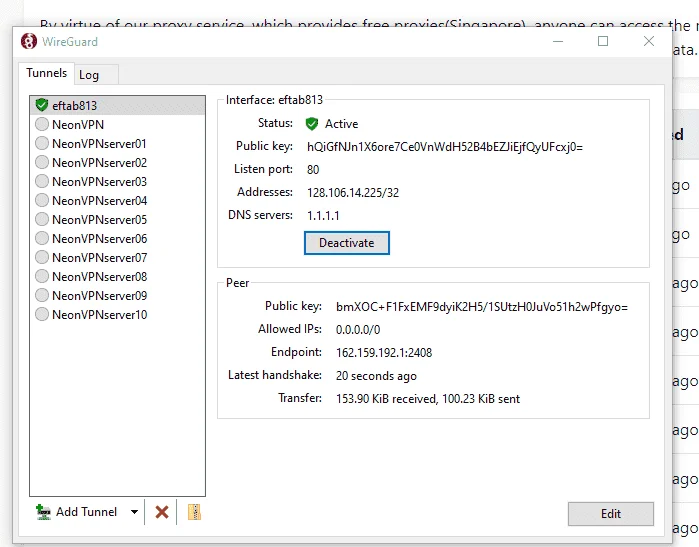Select NeonVPNserver06 tunnel name
Viewport: 699px width, 547px height.
99,239
